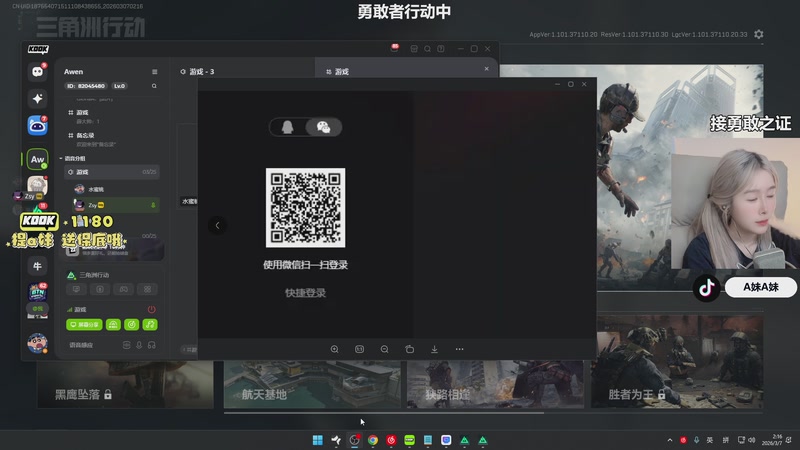Open KOOK direct messages icon in sidebar
The height and width of the screenshot is (450, 800).
point(37,72)
